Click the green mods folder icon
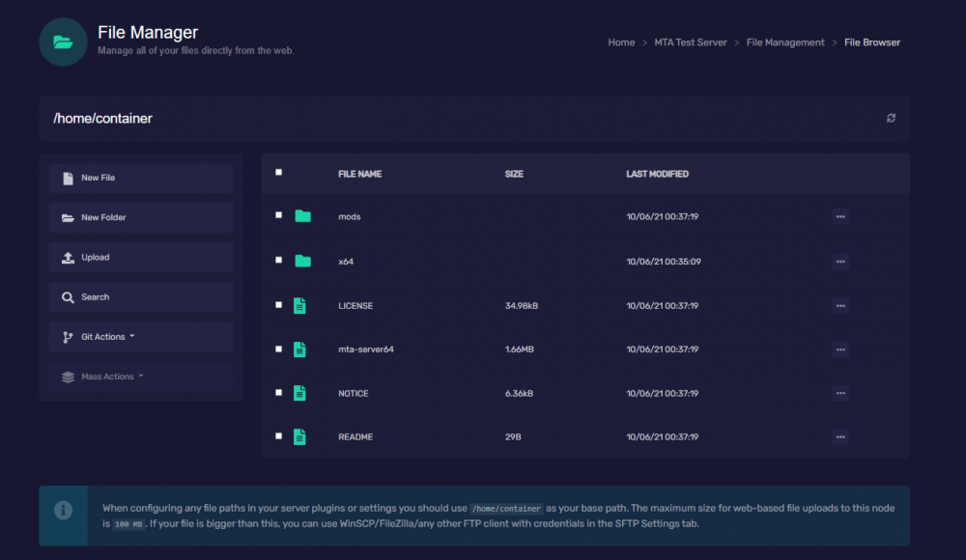This screenshot has height=560, width=966. coord(302,216)
